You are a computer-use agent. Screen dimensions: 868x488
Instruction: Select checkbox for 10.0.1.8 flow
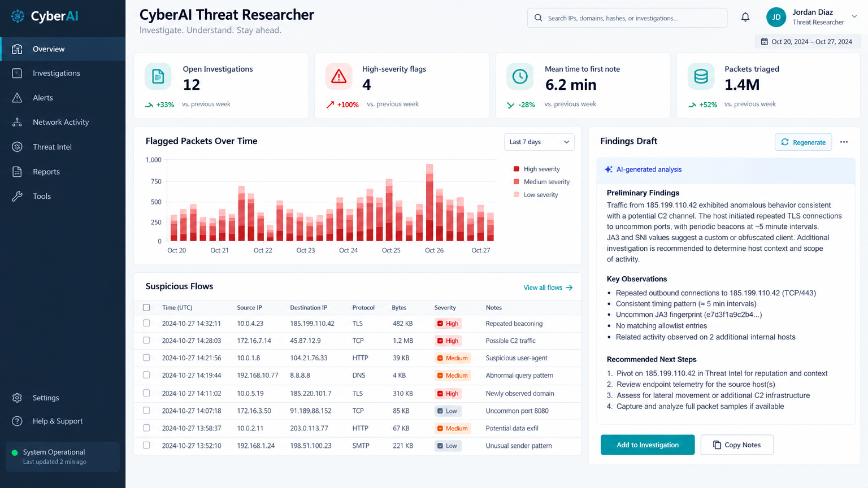[x=146, y=358]
